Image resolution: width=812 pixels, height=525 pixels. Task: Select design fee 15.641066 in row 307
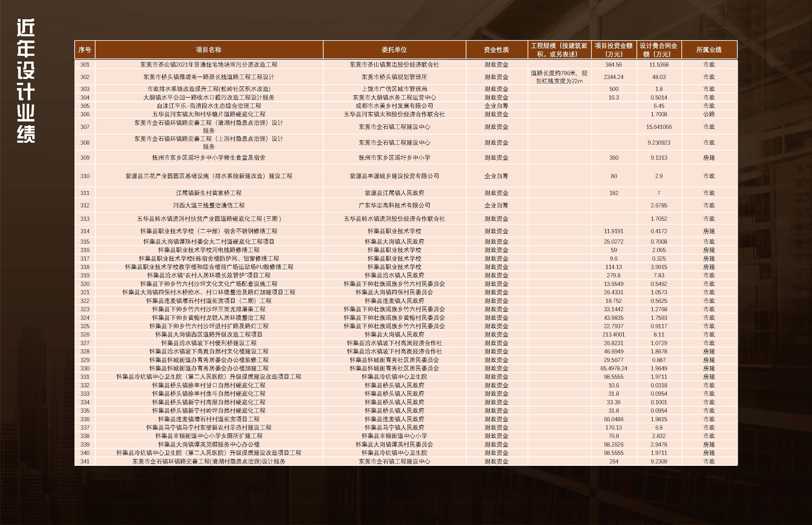[659, 126]
